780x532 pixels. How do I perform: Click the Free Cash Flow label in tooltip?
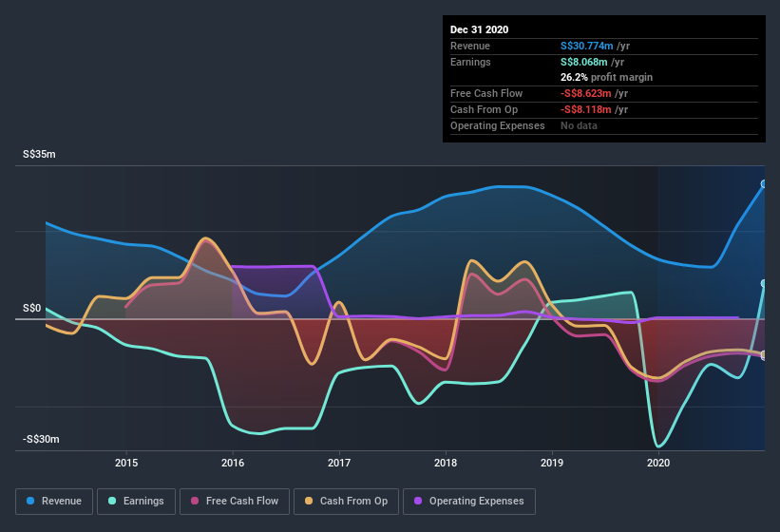pos(486,93)
